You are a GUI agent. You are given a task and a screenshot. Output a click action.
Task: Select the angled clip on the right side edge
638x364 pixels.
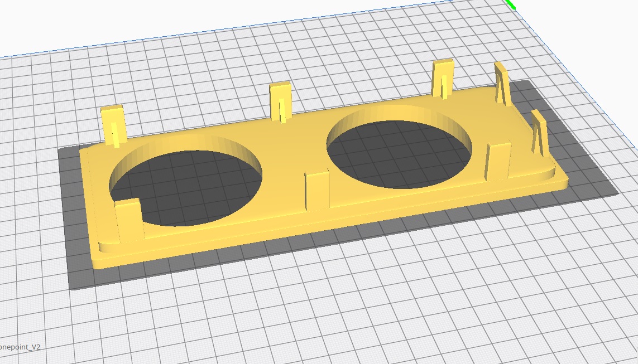539,132
